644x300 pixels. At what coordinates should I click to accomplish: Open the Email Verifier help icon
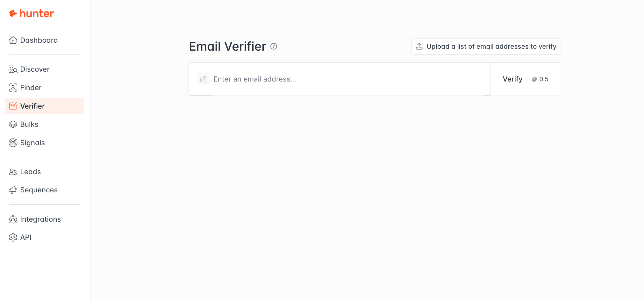click(274, 46)
